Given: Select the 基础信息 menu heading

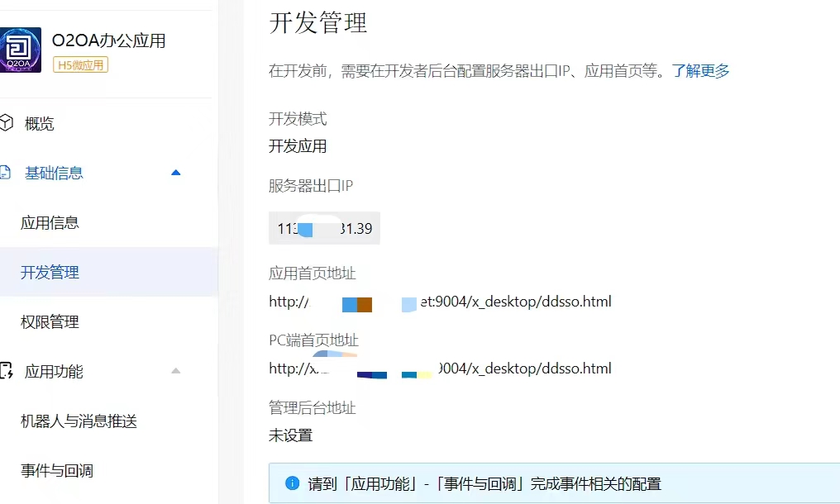Looking at the screenshot, I should pos(54,173).
